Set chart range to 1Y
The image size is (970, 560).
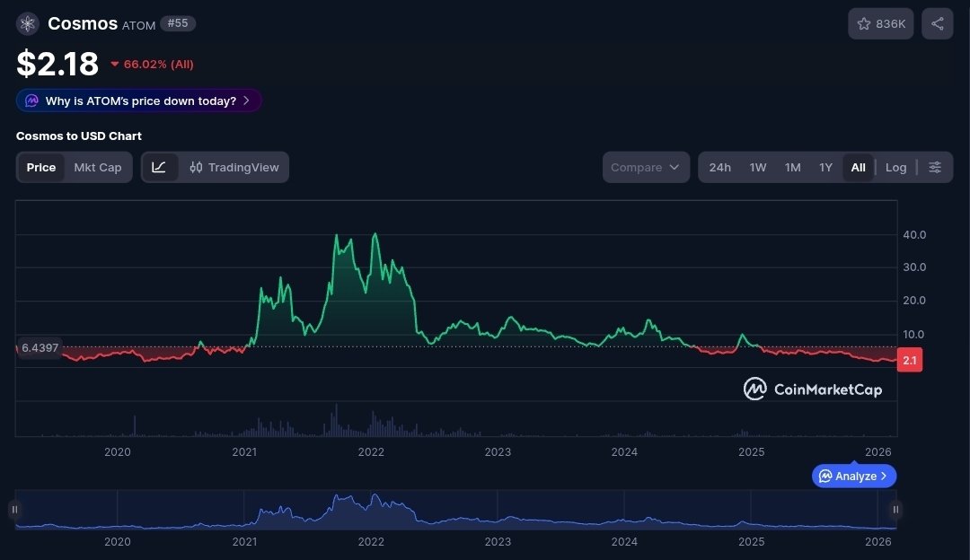click(x=826, y=168)
